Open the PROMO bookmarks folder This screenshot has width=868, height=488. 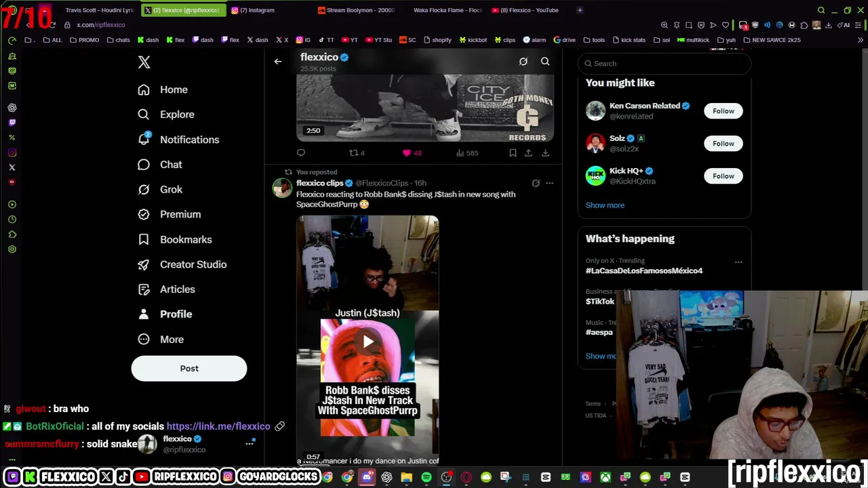(84, 40)
